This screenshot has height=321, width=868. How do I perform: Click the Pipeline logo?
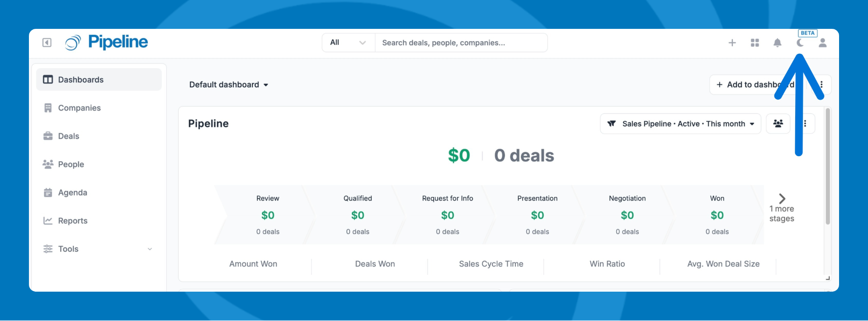[107, 42]
